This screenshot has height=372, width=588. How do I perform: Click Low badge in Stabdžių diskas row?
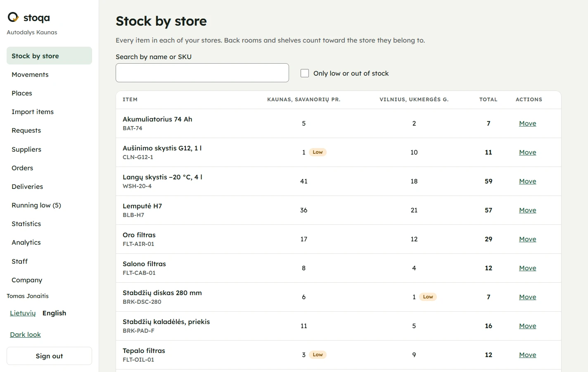(428, 297)
